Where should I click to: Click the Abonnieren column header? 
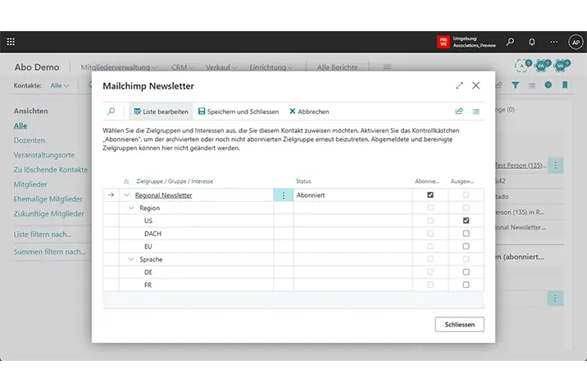(427, 181)
